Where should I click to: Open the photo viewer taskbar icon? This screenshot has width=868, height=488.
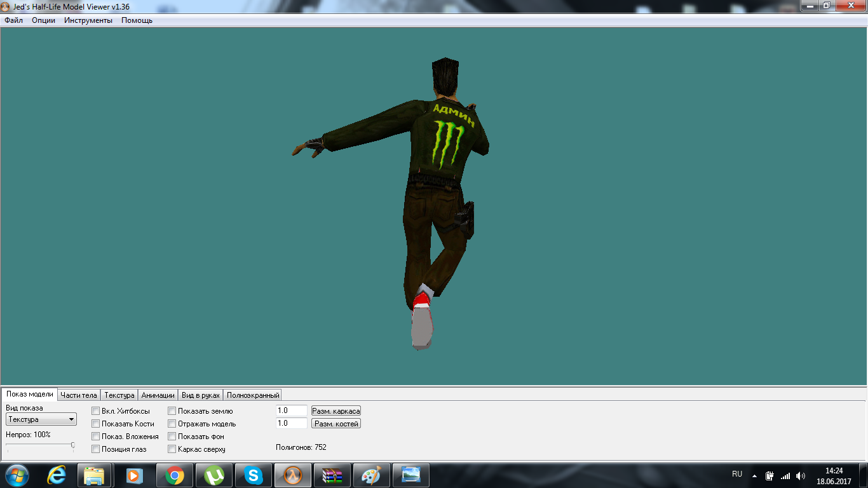pos(411,475)
